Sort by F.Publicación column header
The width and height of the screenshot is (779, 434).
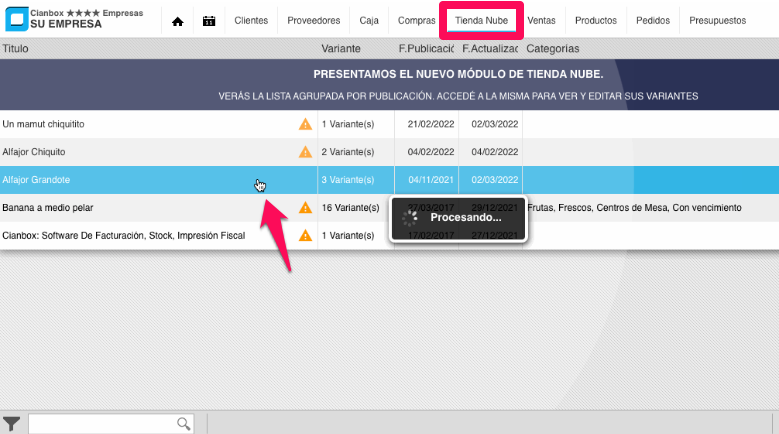(x=426, y=49)
